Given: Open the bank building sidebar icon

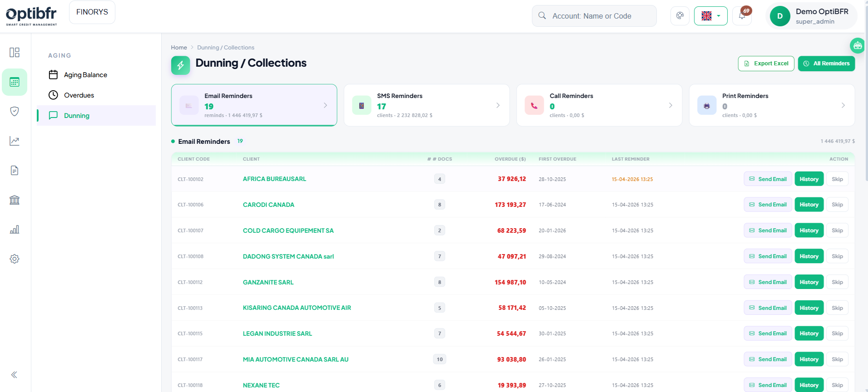Looking at the screenshot, I should click(x=15, y=200).
